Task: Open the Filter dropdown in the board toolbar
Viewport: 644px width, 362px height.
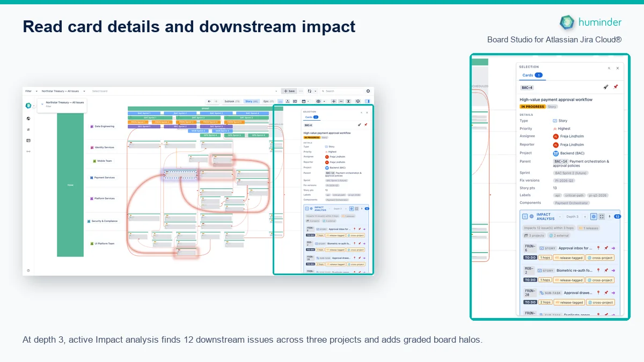Action: pyautogui.click(x=32, y=91)
